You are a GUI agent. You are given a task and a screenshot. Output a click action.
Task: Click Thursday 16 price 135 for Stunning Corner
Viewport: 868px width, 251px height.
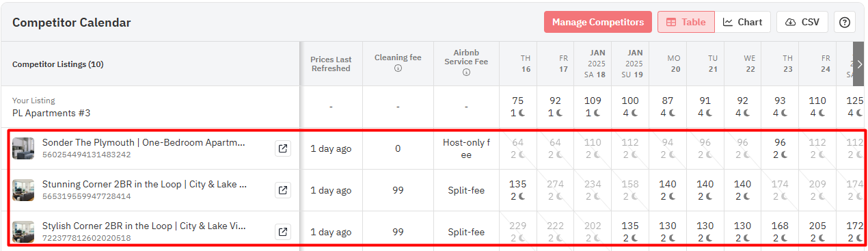click(518, 190)
